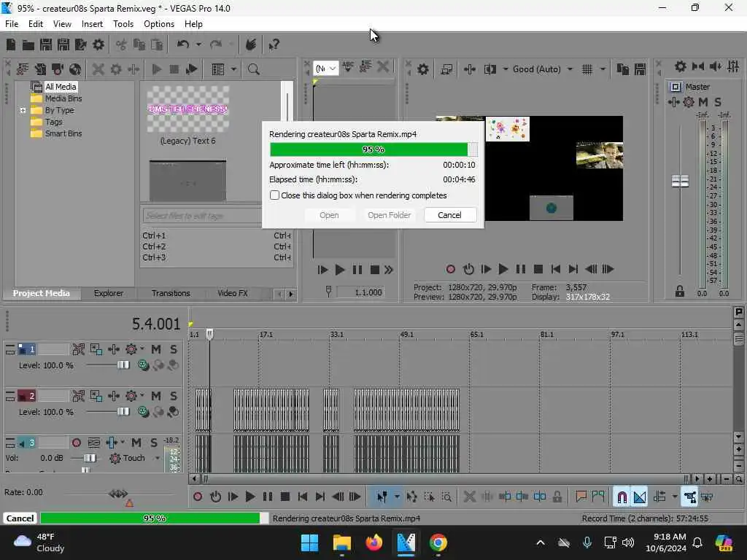Open the File menu
This screenshot has width=747, height=560.
(x=12, y=24)
